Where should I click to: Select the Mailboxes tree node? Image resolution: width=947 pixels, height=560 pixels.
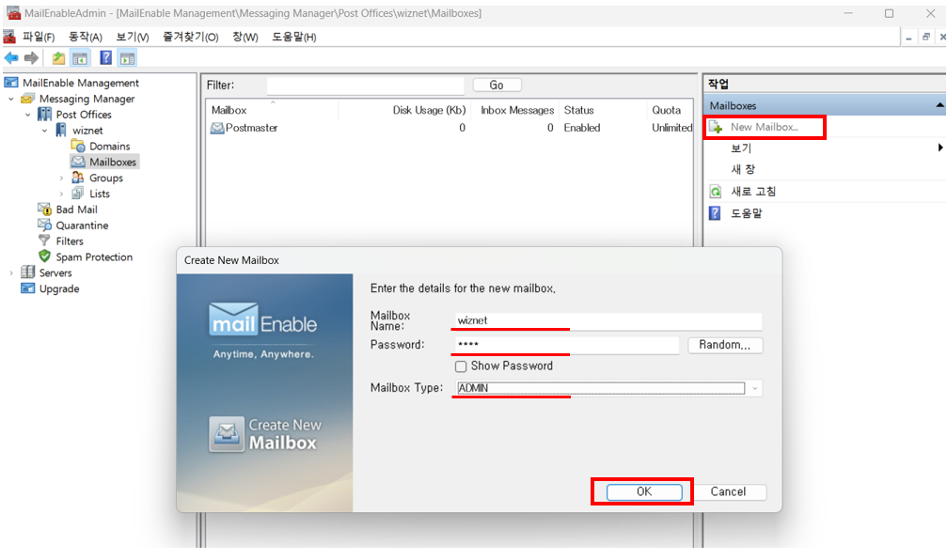(x=112, y=162)
